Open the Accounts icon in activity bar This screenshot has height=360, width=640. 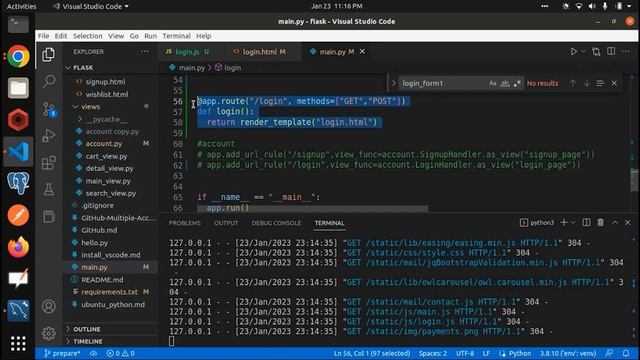49,306
